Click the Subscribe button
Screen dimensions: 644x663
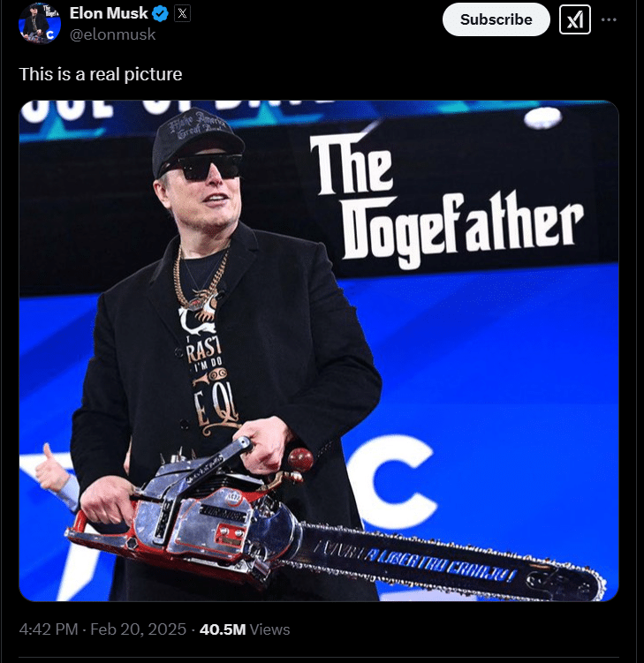[x=496, y=19]
